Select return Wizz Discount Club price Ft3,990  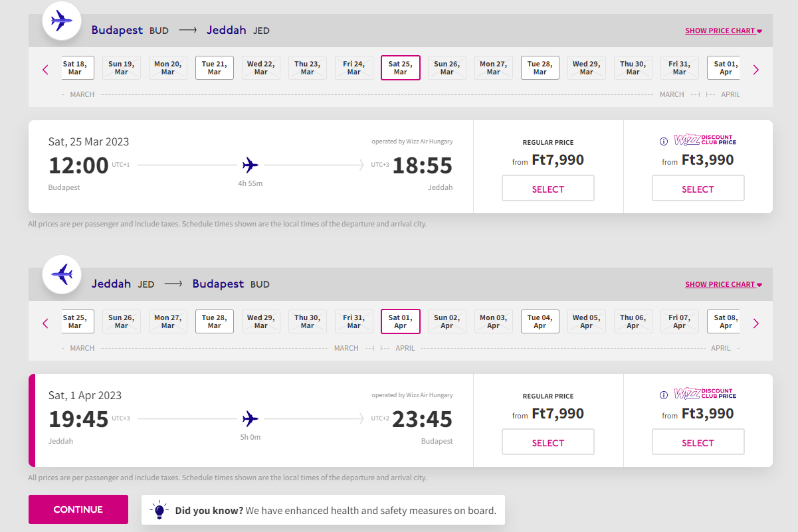tap(698, 442)
